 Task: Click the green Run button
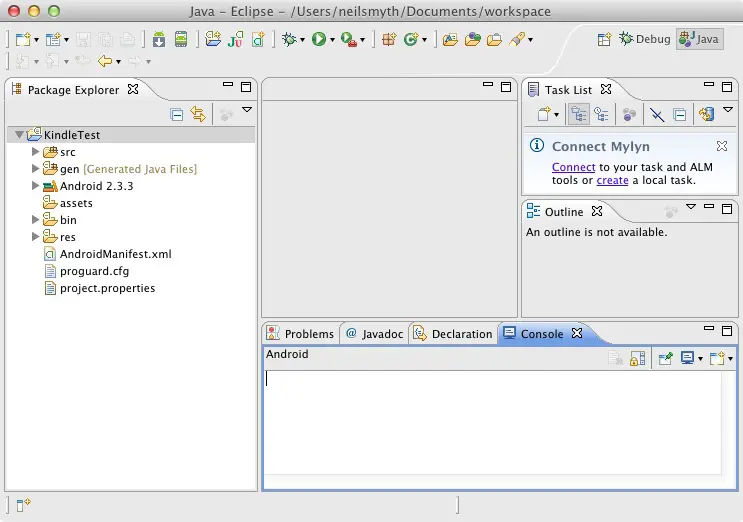(318, 39)
